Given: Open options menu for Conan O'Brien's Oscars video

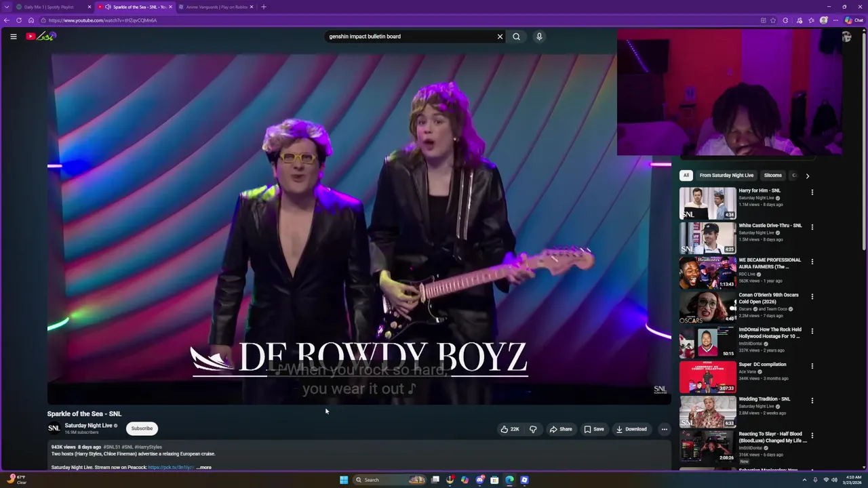Looking at the screenshot, I should [x=812, y=296].
